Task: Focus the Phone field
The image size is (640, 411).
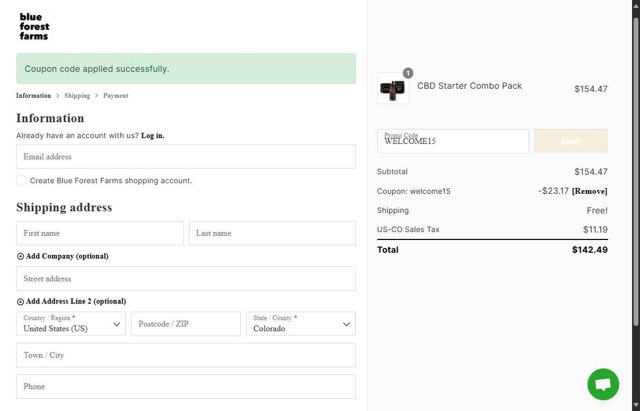Action: tap(186, 387)
